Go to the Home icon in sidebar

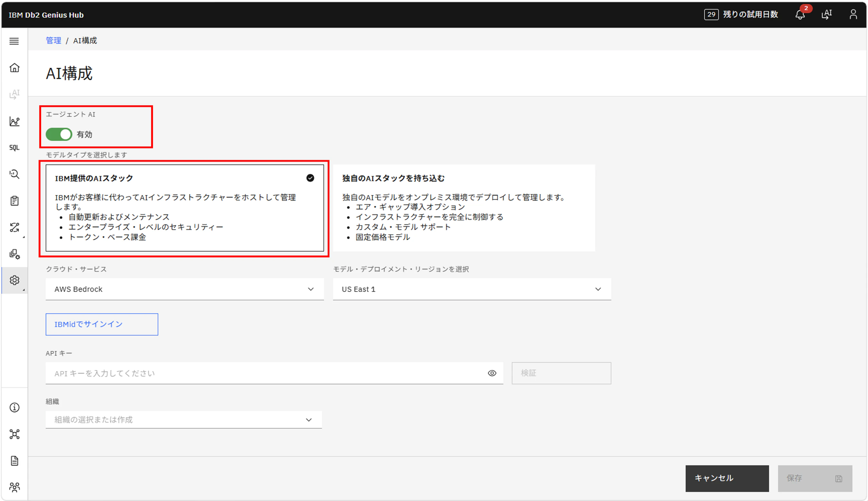(x=14, y=68)
